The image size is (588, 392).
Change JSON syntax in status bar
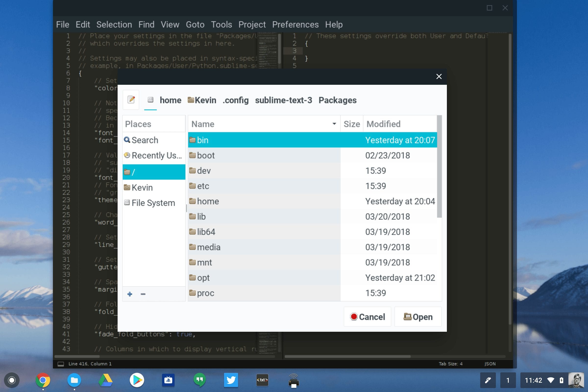[490, 364]
